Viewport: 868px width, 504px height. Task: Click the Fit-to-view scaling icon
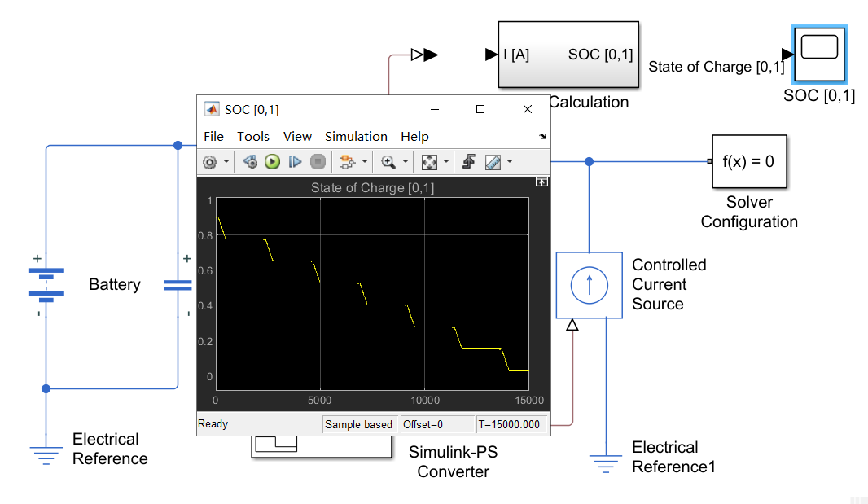[431, 161]
